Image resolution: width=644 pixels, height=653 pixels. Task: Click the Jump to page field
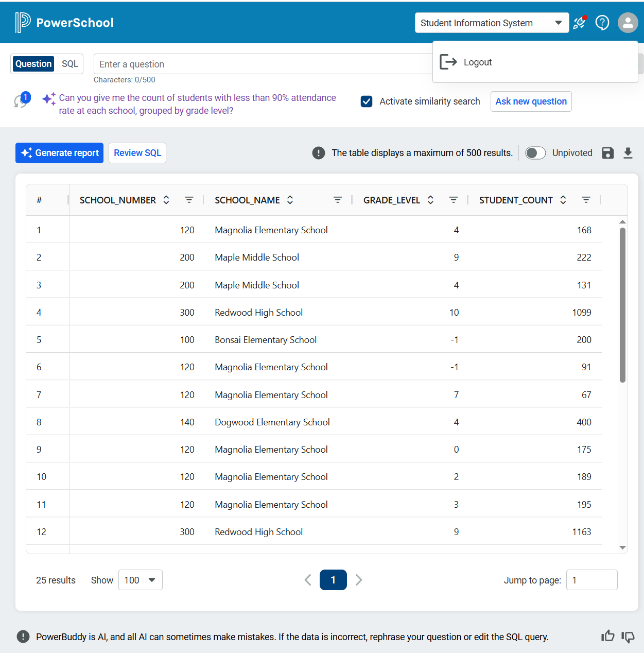pos(591,580)
